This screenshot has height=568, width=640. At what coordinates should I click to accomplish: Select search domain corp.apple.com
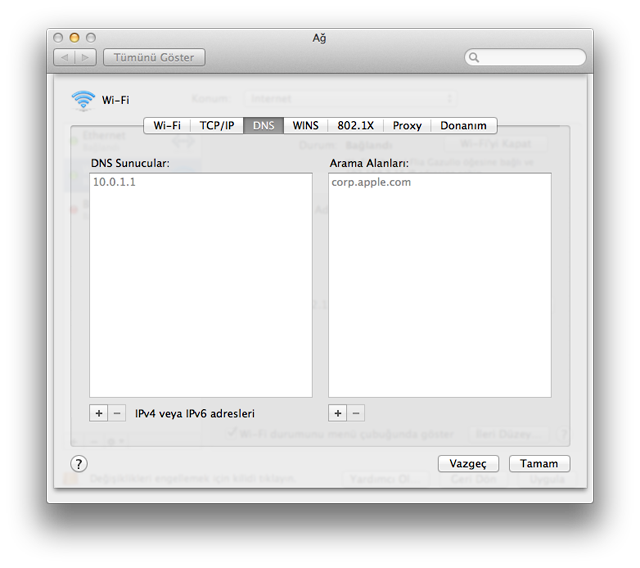click(x=371, y=182)
